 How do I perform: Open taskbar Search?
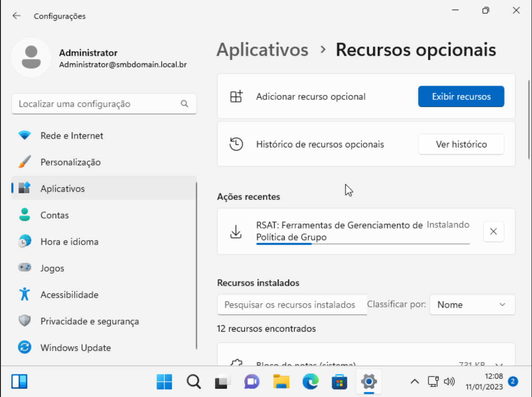tap(194, 382)
